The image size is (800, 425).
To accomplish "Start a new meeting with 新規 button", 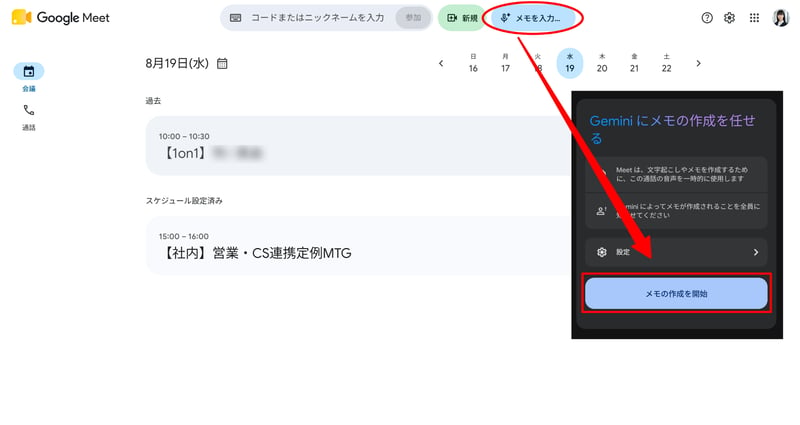I will [x=462, y=18].
